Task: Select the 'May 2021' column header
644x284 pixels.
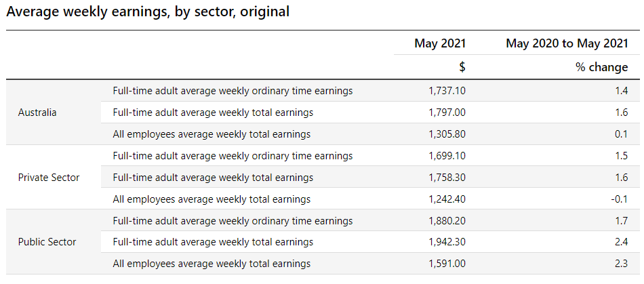Action: [440, 43]
